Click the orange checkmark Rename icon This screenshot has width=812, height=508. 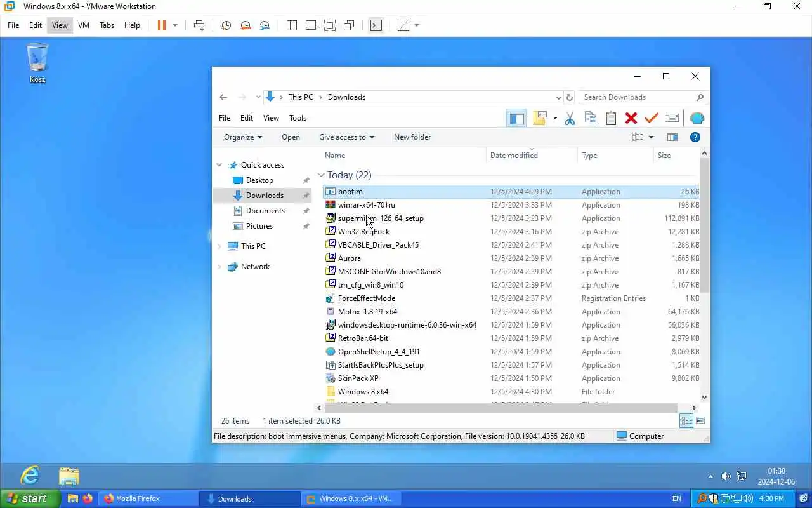click(x=651, y=118)
